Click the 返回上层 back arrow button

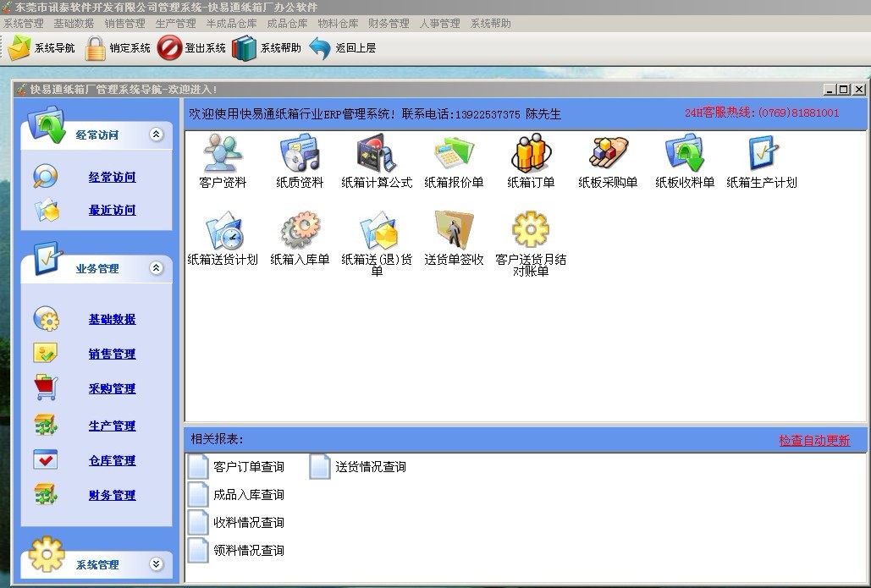(x=342, y=47)
